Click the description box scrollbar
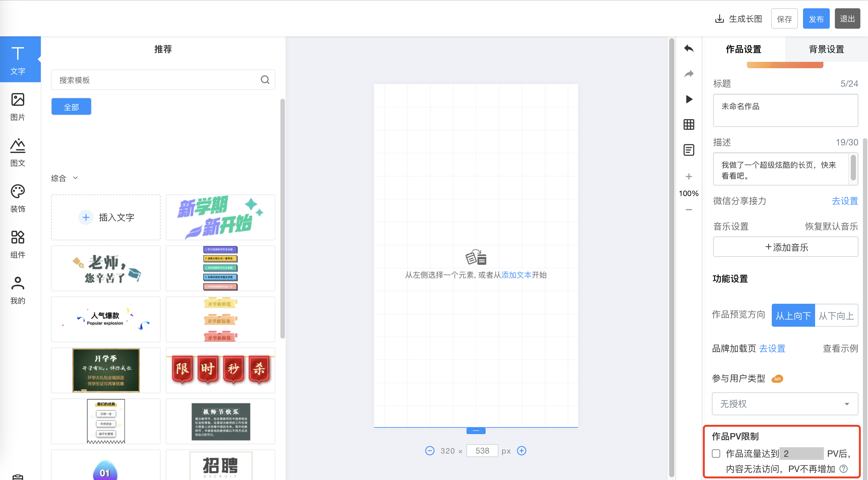 pos(853,168)
